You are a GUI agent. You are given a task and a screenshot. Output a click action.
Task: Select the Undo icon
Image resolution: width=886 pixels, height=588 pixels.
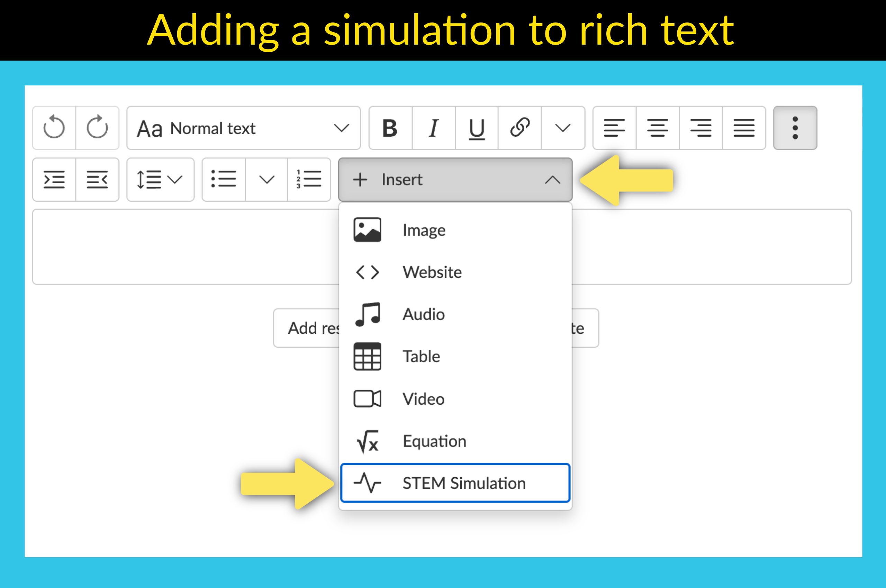[x=54, y=128]
